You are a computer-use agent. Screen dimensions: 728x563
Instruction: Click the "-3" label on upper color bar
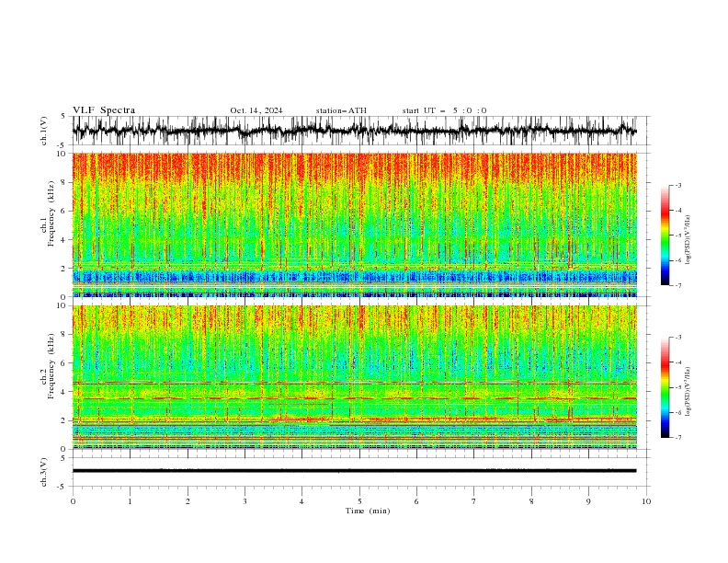coord(678,185)
